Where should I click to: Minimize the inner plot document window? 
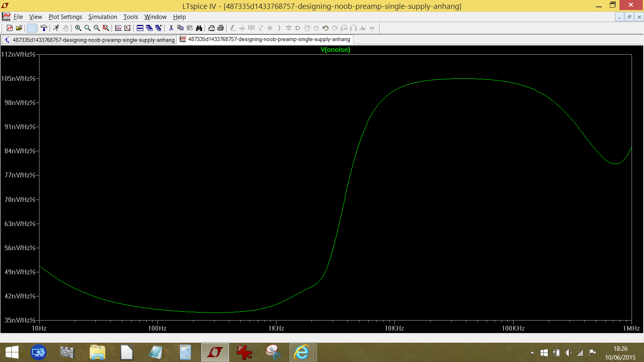click(x=619, y=17)
